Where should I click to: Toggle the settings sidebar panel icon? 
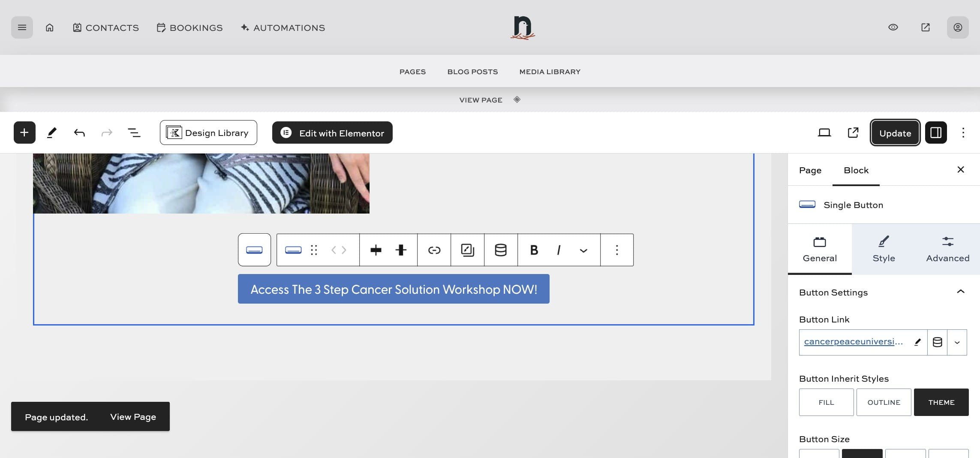[936, 133]
